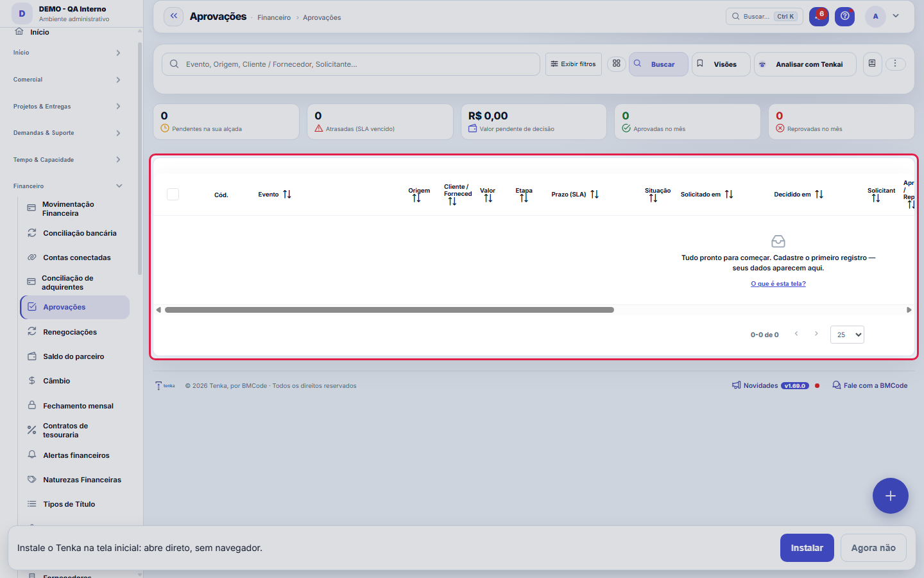The image size is (924, 578).
Task: Open notifications bell with badge 6
Action: (x=819, y=16)
